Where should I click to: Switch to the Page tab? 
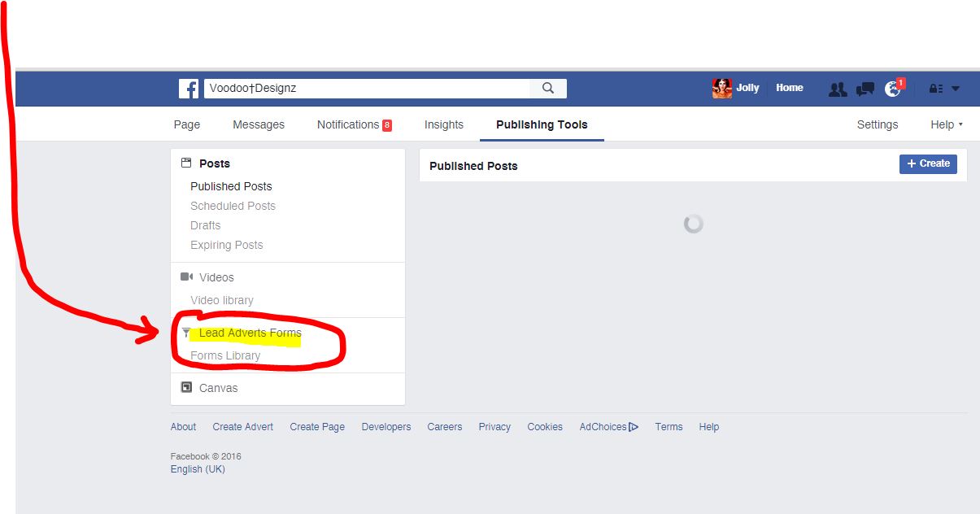click(x=187, y=124)
